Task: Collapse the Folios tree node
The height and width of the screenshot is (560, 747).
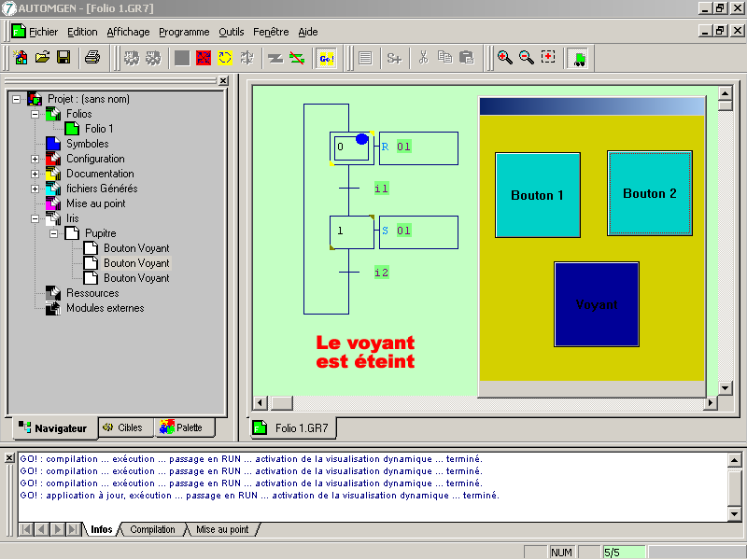Action: tap(35, 114)
